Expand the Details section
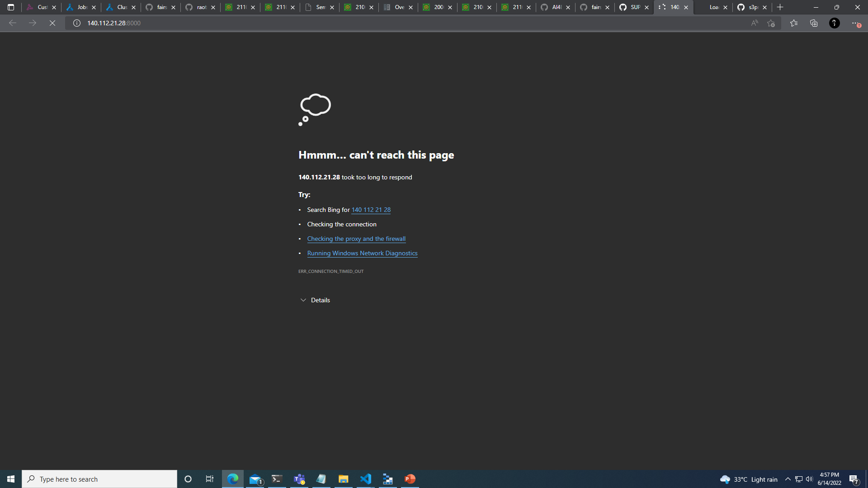The height and width of the screenshot is (488, 868). [315, 300]
